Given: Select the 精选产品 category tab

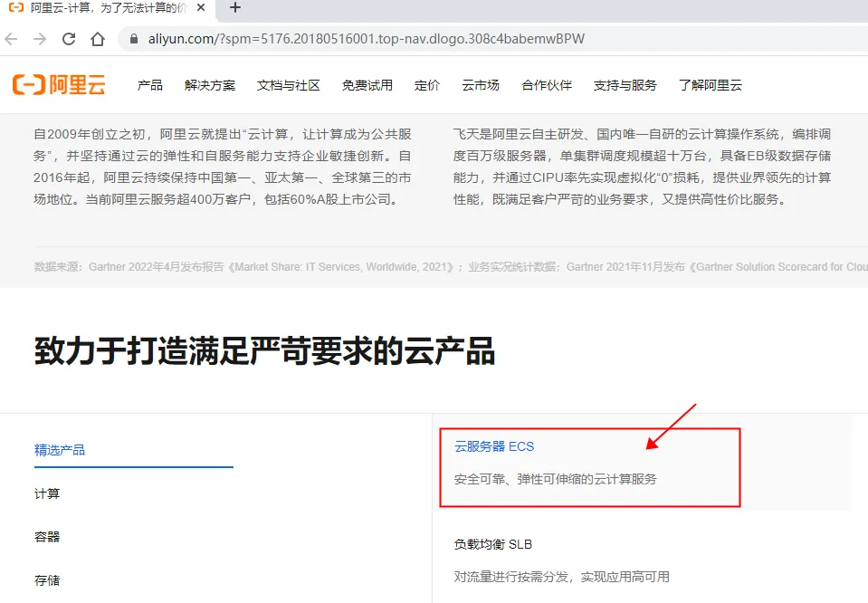Looking at the screenshot, I should [x=60, y=450].
